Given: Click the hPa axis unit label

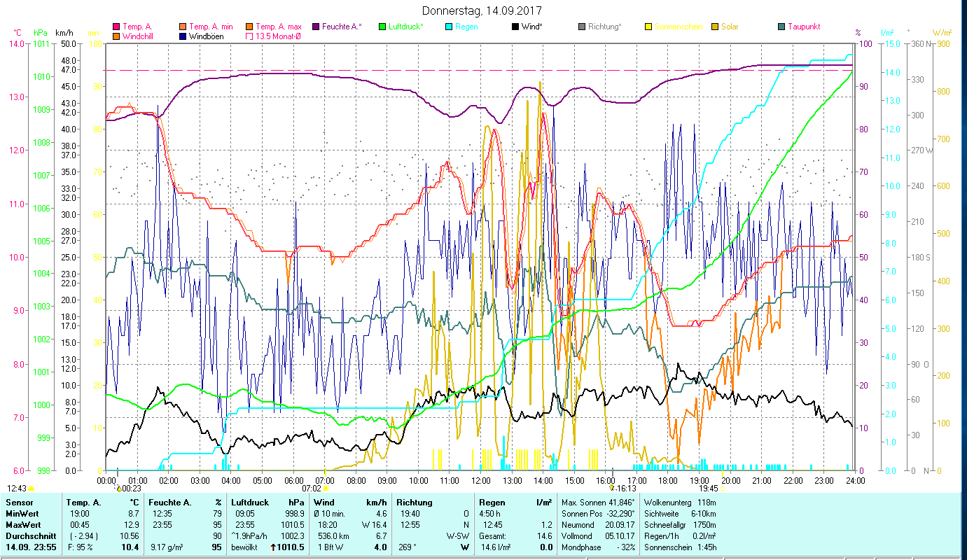Looking at the screenshot, I should point(40,33).
